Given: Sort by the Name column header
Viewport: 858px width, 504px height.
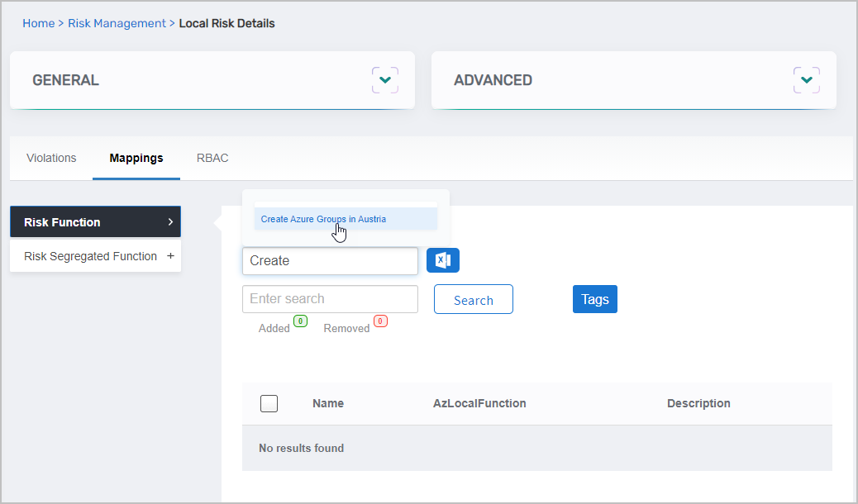Looking at the screenshot, I should tap(328, 403).
